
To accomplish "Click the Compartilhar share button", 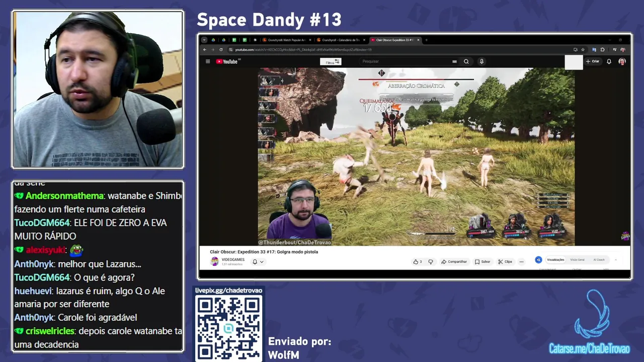I will point(454,261).
